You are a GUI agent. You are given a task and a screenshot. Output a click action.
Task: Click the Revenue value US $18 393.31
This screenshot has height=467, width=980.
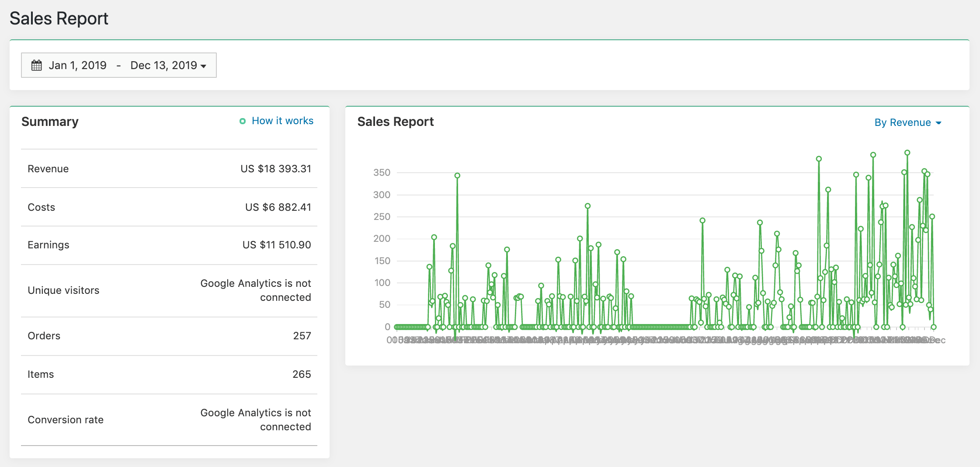tap(275, 169)
